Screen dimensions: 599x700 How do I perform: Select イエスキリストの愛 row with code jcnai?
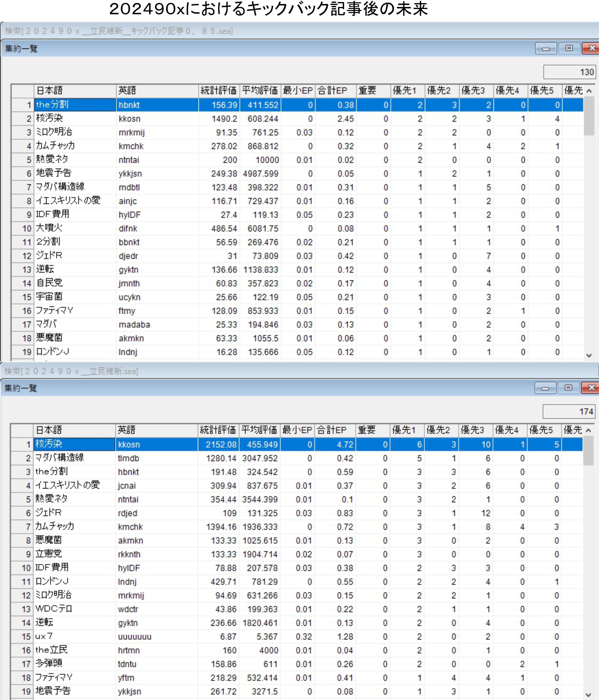tap(297, 485)
